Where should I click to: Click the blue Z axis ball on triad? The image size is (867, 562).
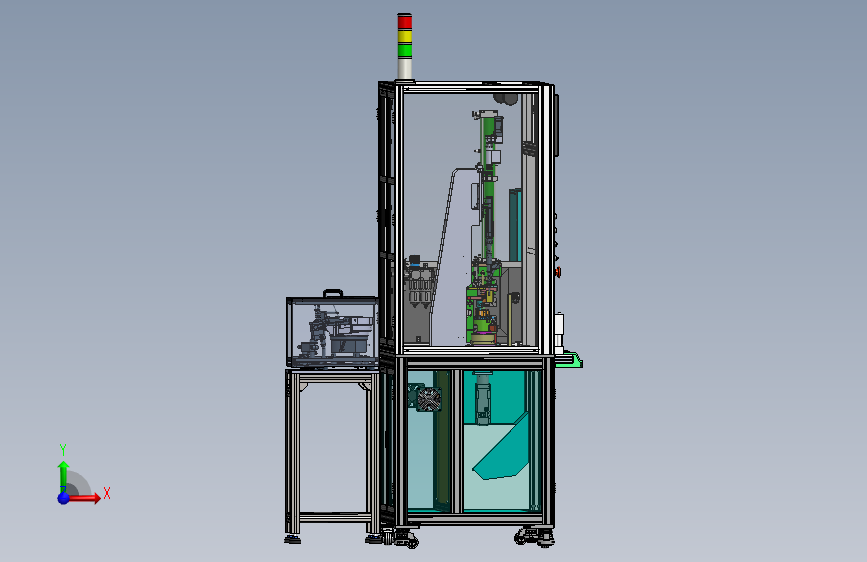click(64, 498)
